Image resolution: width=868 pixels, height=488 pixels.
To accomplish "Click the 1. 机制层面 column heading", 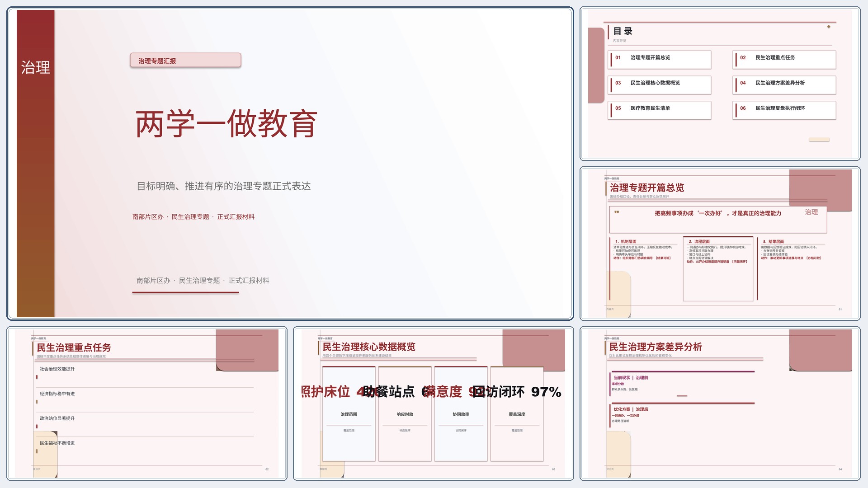I will (626, 242).
